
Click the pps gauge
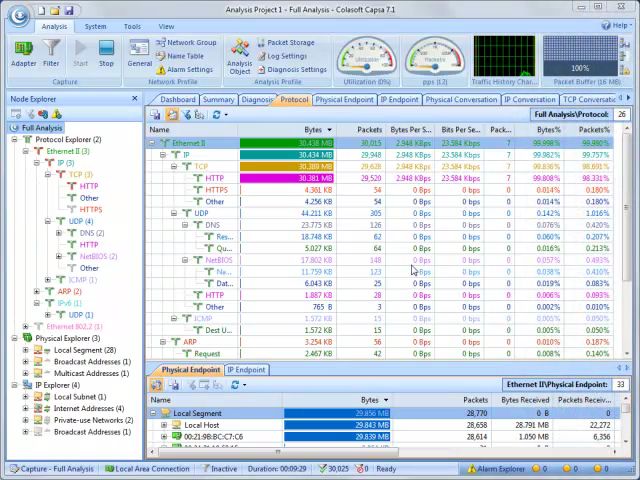pos(435,56)
